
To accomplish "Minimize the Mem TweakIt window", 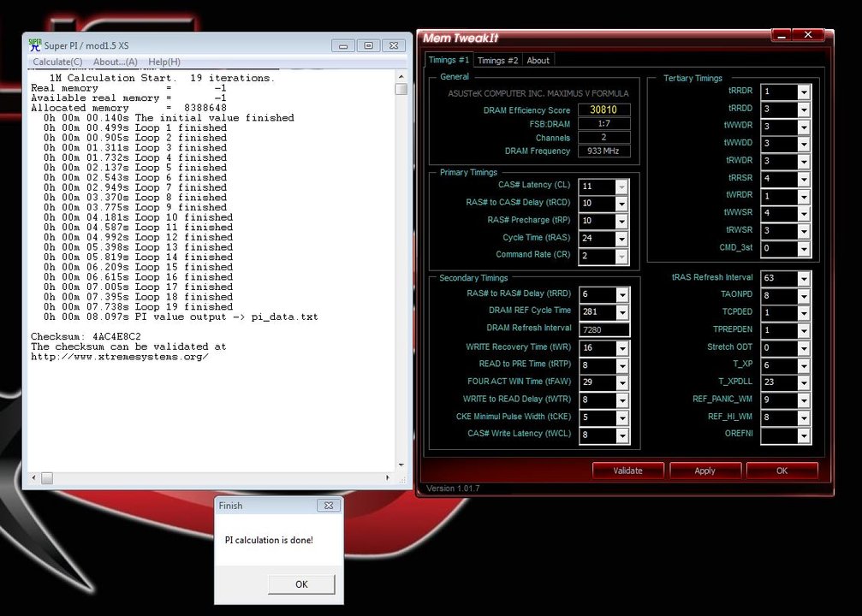I will (x=782, y=36).
